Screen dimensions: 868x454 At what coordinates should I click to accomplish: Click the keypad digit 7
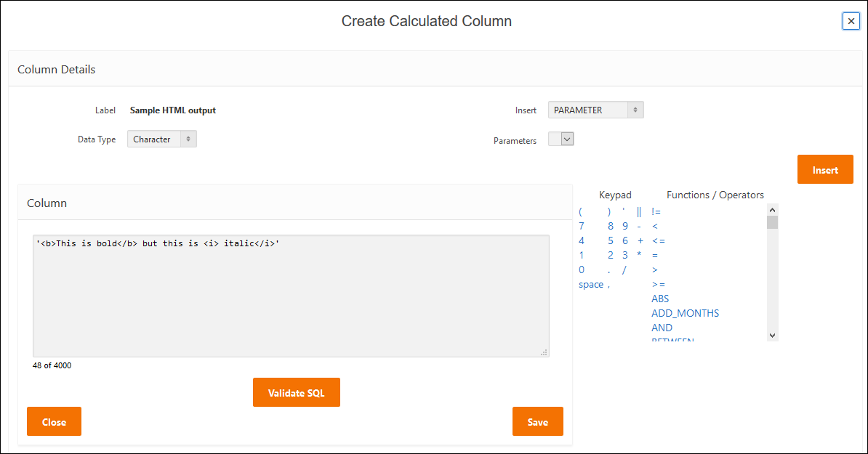coord(582,226)
